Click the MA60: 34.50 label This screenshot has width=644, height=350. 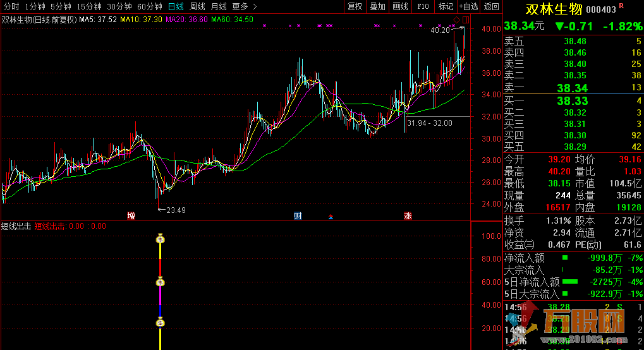coord(232,20)
